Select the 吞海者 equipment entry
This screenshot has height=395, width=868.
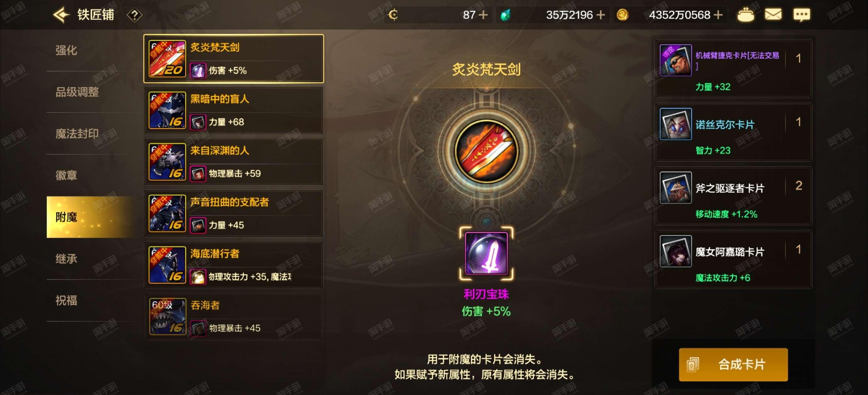click(x=233, y=316)
